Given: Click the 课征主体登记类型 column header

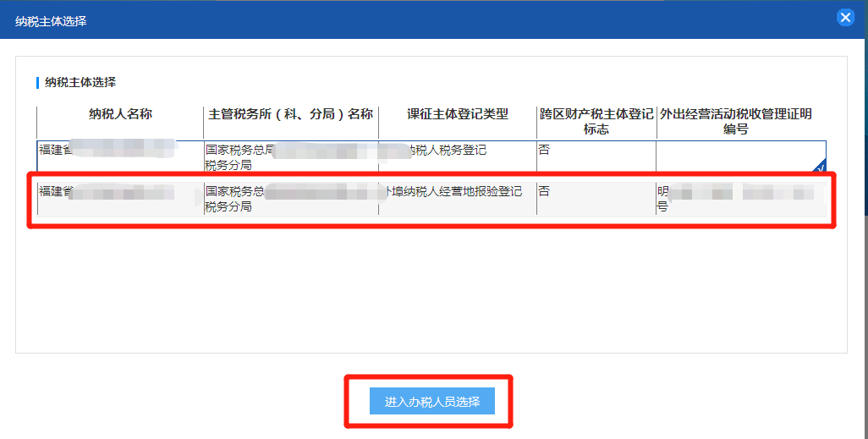Looking at the screenshot, I should [457, 115].
